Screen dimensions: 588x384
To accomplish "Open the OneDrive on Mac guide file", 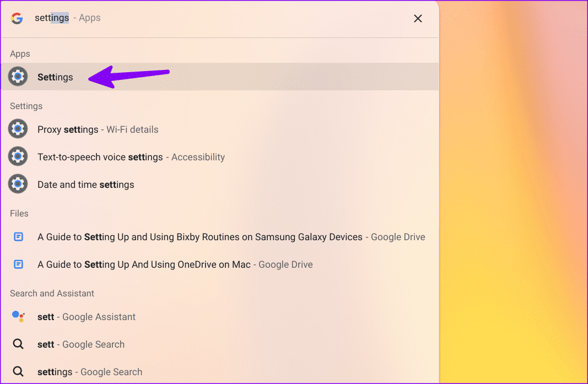I will point(219,264).
